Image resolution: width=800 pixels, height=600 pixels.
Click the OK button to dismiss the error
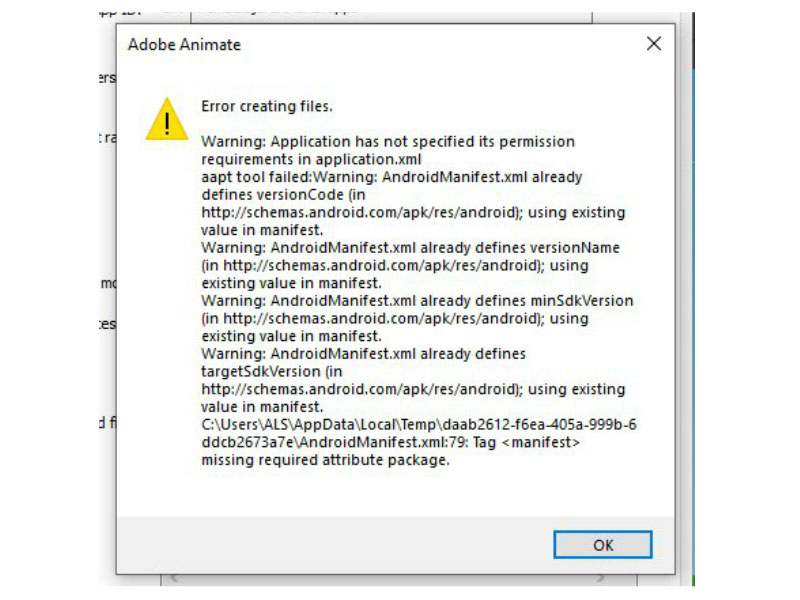(x=602, y=545)
